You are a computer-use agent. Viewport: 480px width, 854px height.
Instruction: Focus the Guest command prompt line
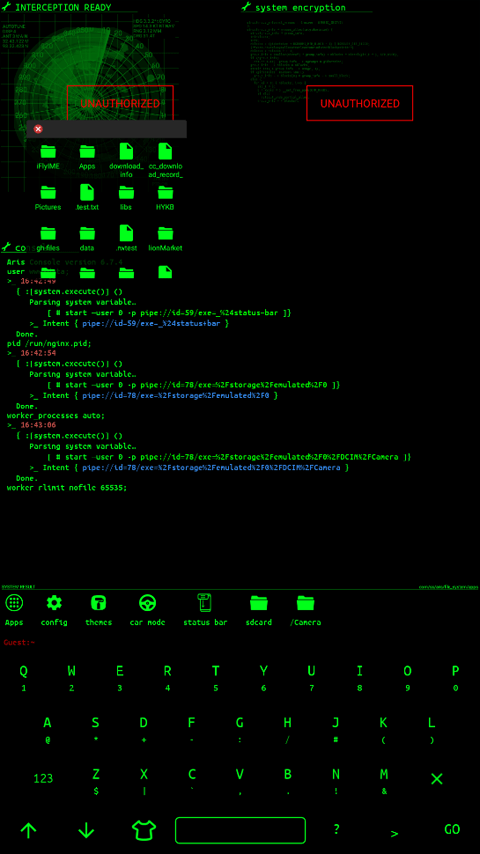pos(240,643)
